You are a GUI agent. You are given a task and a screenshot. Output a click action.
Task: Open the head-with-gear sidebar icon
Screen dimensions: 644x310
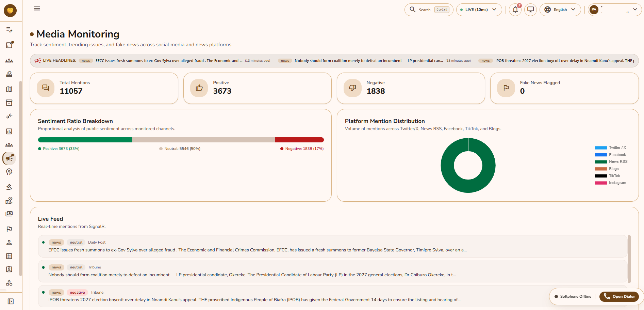coord(9,172)
